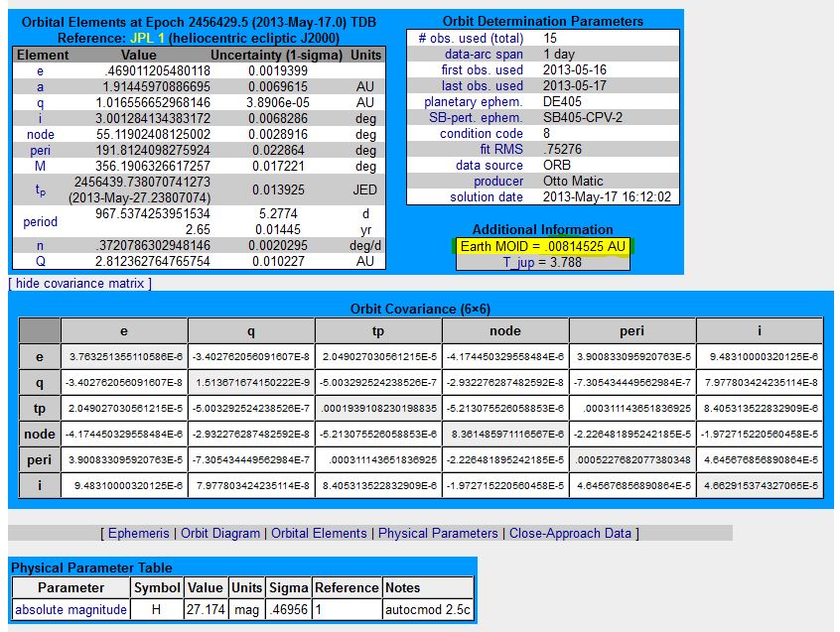This screenshot has height=632, width=840.
Task: Select the highlighted Earth MOID value
Action: (543, 246)
